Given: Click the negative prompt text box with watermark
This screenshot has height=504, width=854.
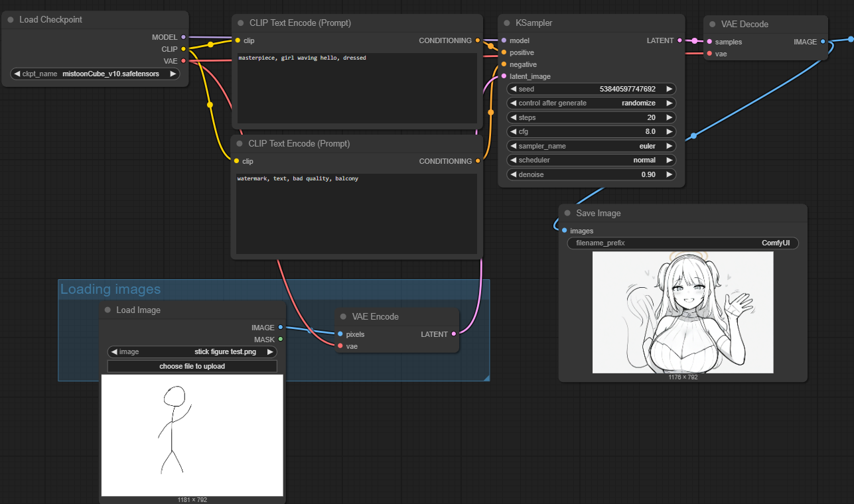Looking at the screenshot, I should pyautogui.click(x=357, y=214).
